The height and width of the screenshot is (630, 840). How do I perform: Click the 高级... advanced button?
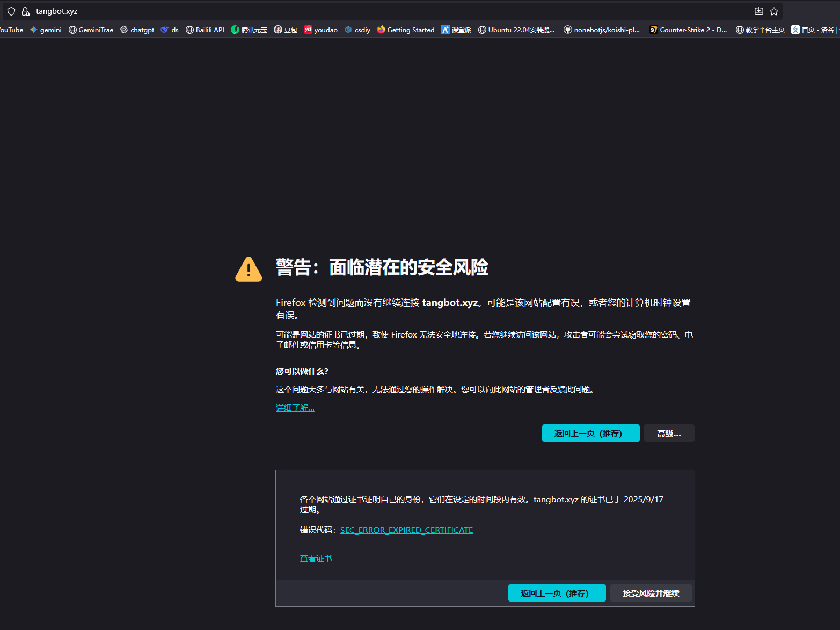point(669,434)
